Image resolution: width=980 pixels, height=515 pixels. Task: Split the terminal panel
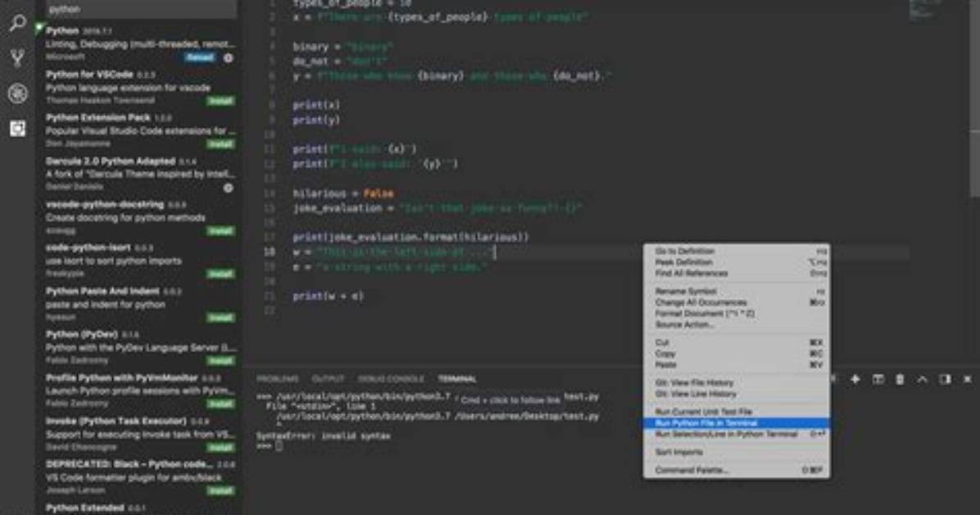[x=878, y=379]
